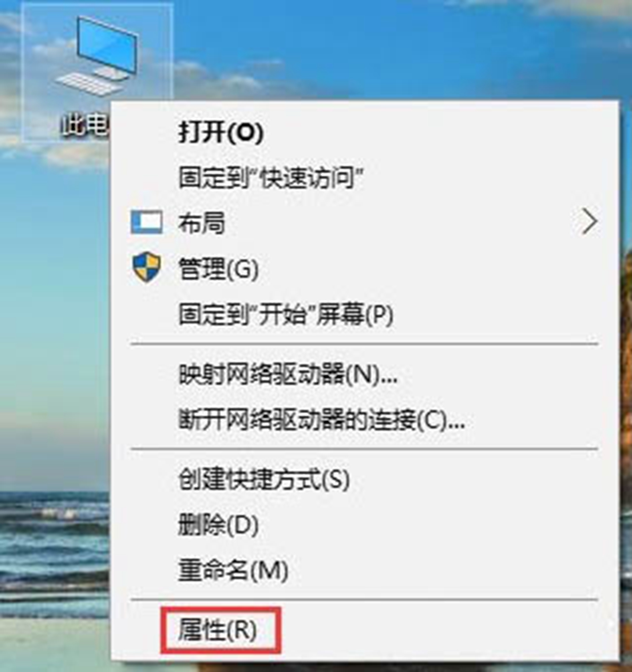Choose 映射网络驱动器(N)... option
632x672 pixels.
tap(288, 375)
